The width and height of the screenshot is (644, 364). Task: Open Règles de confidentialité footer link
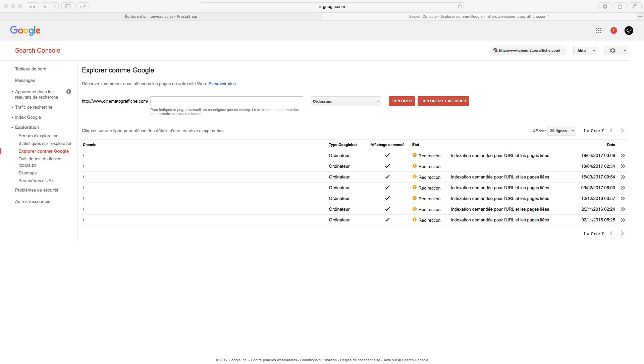[x=360, y=360]
